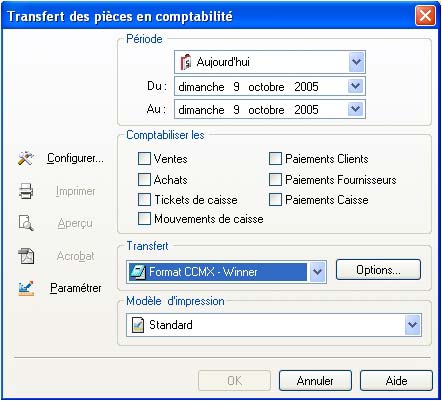Click the Aperçu magnifier preview icon
This screenshot has width=442, height=401.
click(26, 223)
